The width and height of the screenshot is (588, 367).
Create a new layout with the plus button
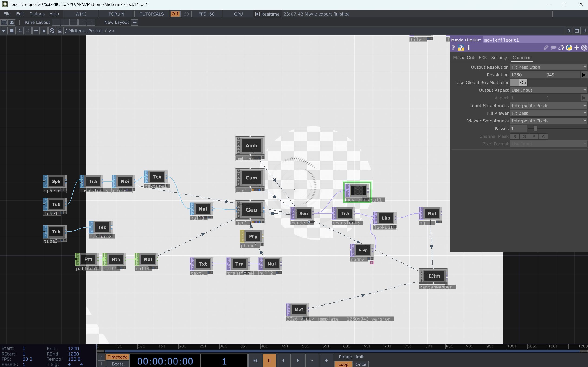coord(135,22)
